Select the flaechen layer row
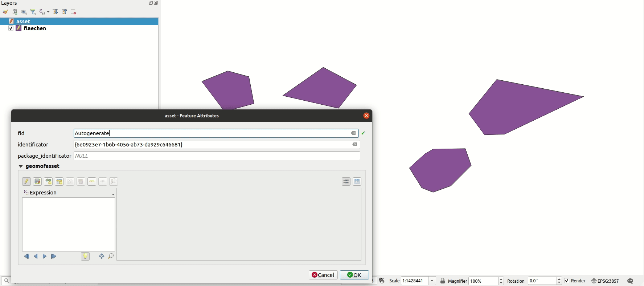 (x=79, y=28)
